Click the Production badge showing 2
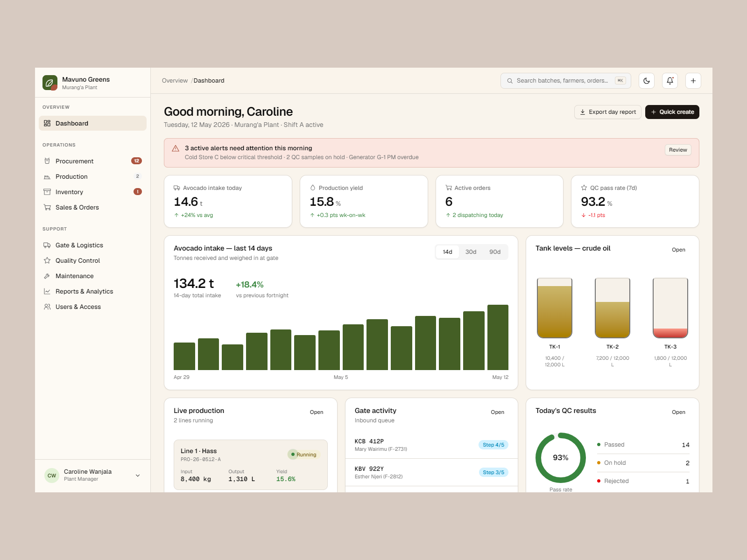The height and width of the screenshot is (560, 747). pos(137,176)
